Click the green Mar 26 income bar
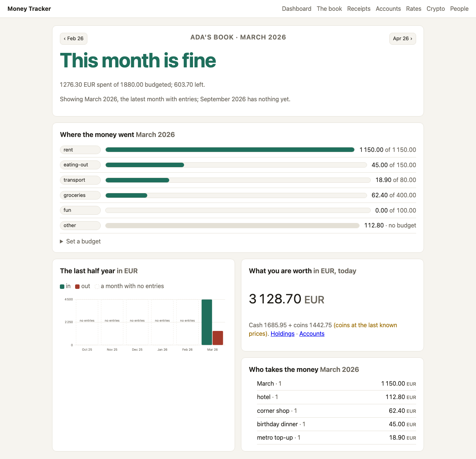Viewport: 476px width, 459px height. click(207, 322)
